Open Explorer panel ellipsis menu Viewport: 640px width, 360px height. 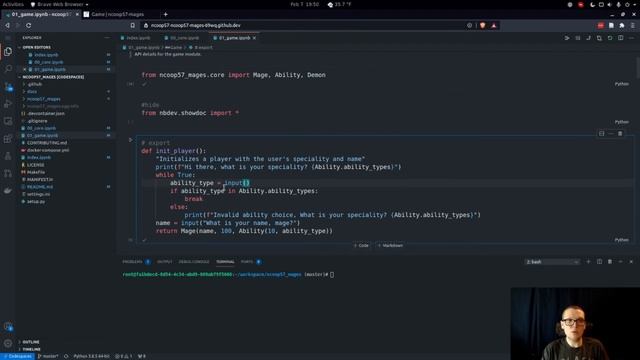point(107,38)
